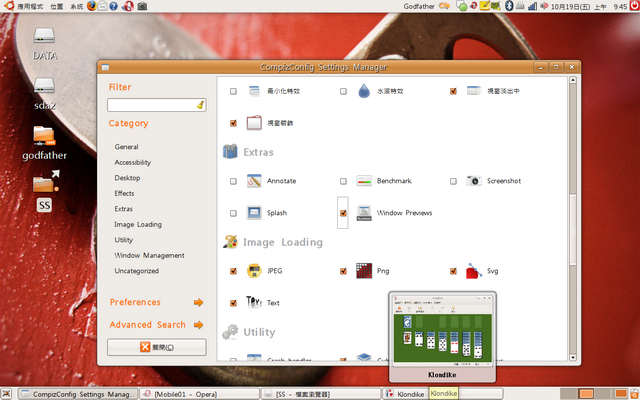Click the trash icon in bottom panel
Image resolution: width=640 pixels, height=400 pixels.
(x=634, y=394)
